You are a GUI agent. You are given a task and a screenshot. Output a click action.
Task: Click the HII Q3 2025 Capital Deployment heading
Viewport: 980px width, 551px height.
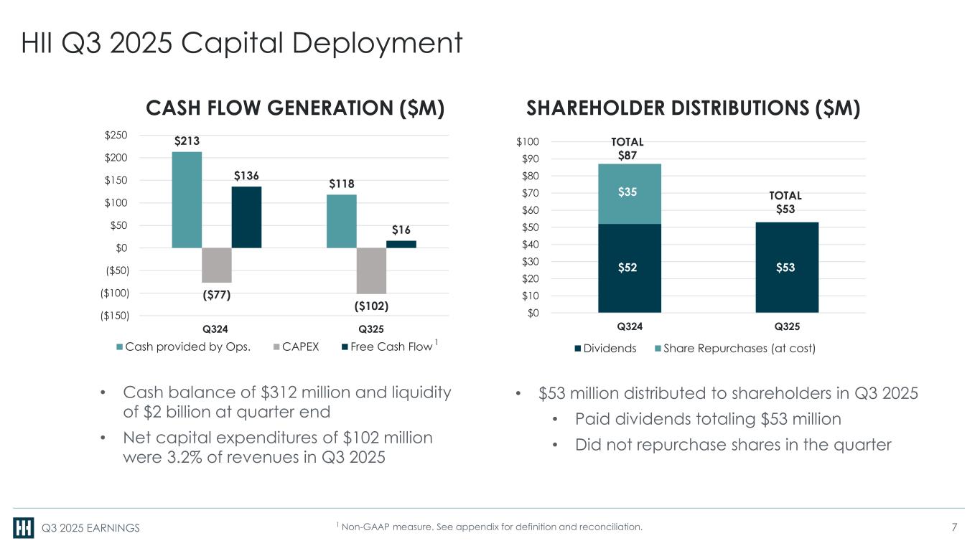click(241, 43)
